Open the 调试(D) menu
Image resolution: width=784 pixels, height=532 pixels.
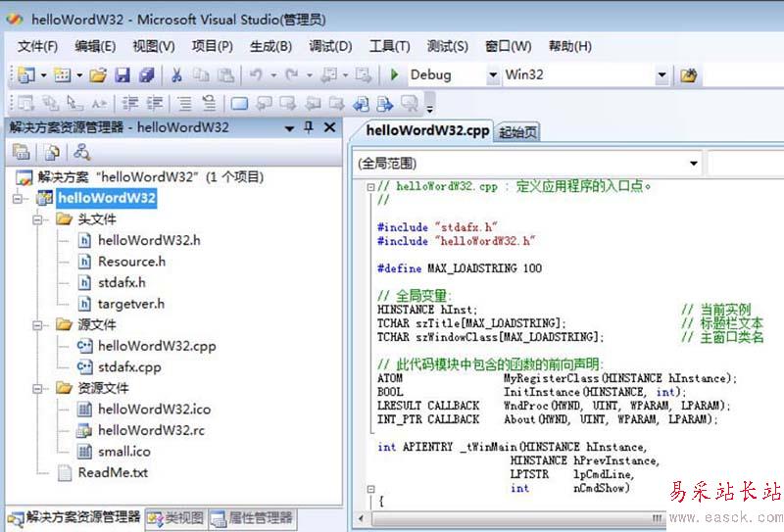pos(330,46)
